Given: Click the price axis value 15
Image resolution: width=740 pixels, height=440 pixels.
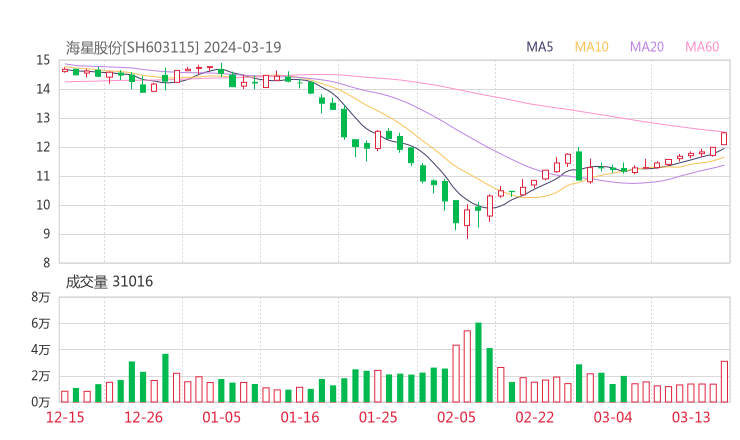Looking at the screenshot, I should (43, 60).
